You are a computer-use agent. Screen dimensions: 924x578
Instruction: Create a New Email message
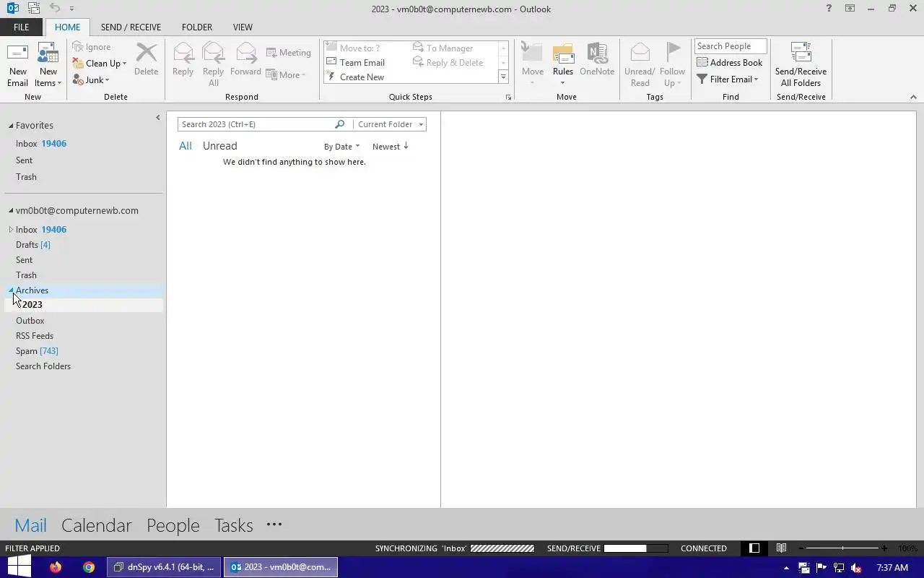pos(17,65)
